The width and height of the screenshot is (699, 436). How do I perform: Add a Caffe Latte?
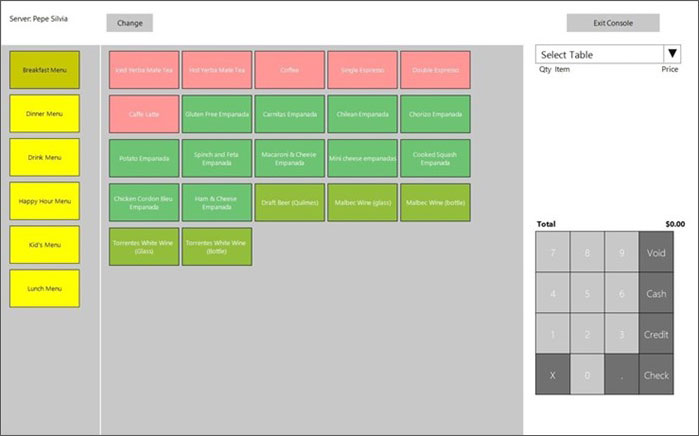coord(144,114)
